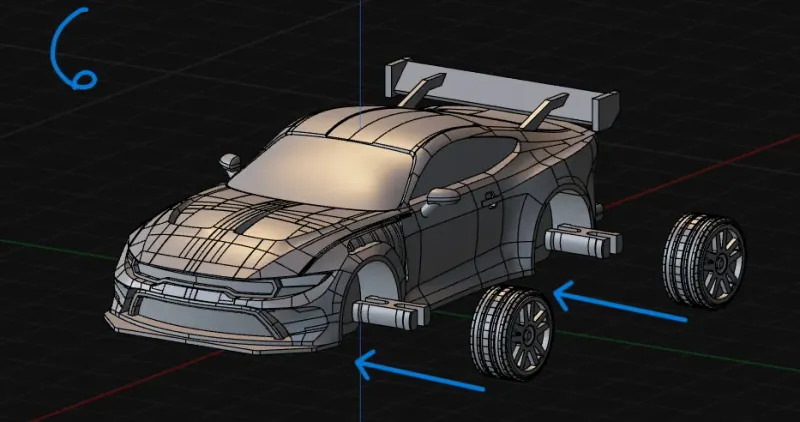
Task: Select the detached front wheel object
Action: (512, 333)
